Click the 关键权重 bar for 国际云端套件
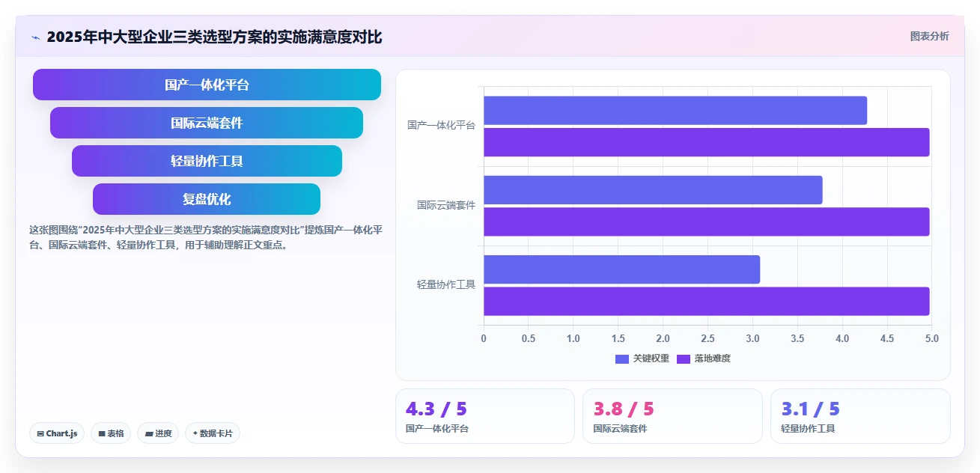The width and height of the screenshot is (980, 473). tap(653, 190)
